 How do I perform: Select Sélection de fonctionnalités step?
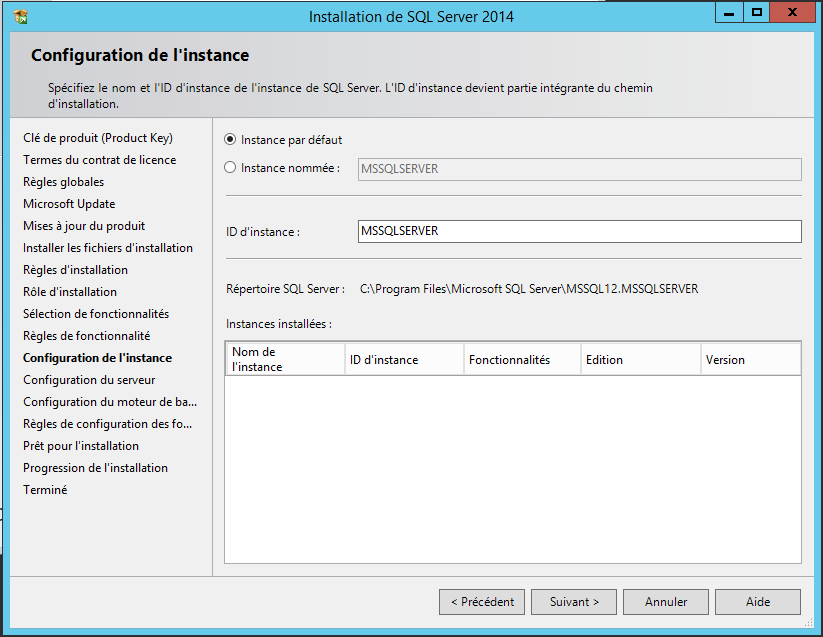click(x=96, y=314)
